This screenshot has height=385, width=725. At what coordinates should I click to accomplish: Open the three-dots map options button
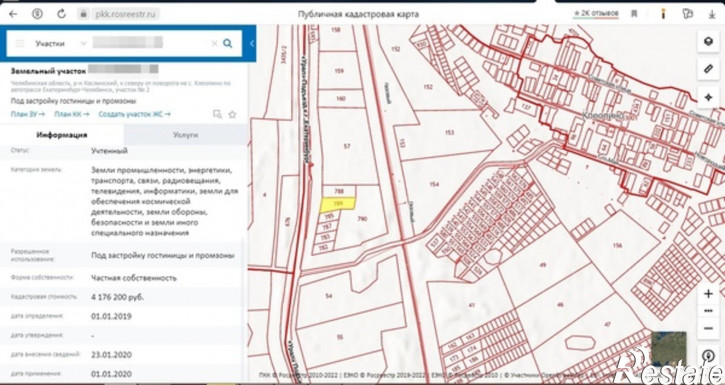[x=708, y=311]
